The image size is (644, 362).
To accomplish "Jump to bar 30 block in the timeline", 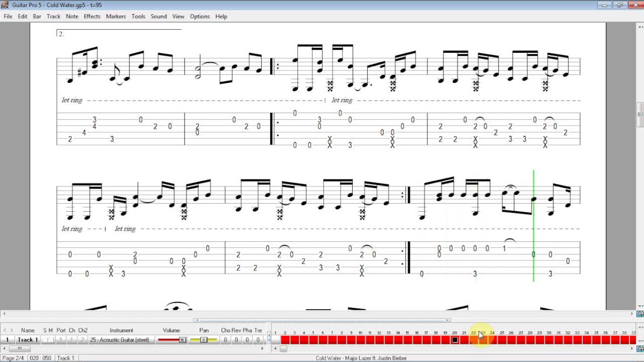I will click(549, 340).
